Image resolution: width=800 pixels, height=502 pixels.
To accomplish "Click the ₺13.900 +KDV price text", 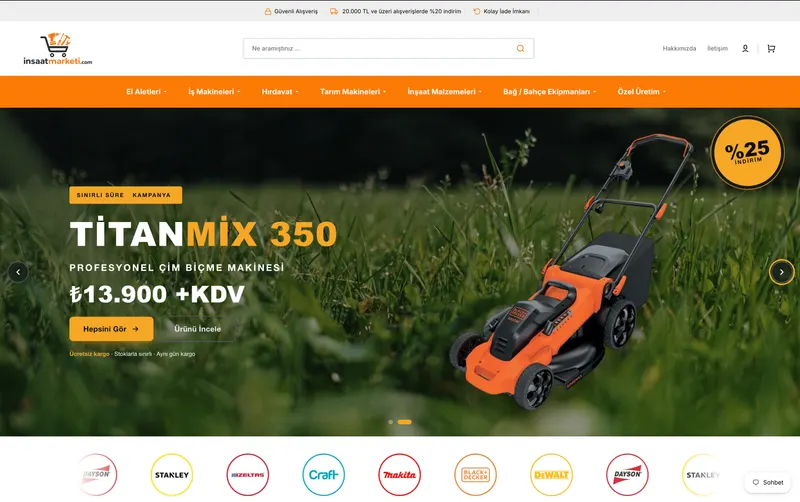I will tap(157, 294).
